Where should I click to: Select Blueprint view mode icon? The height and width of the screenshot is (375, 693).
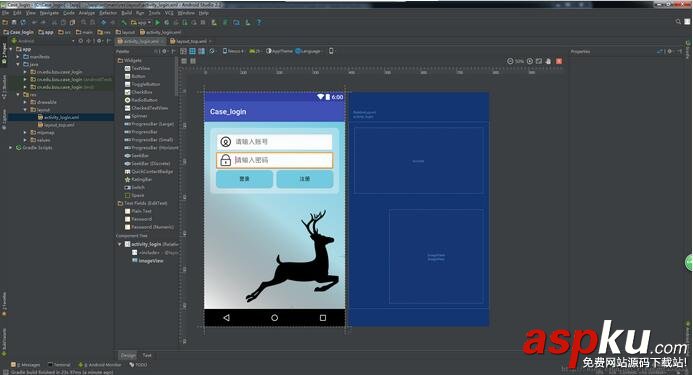(x=192, y=51)
